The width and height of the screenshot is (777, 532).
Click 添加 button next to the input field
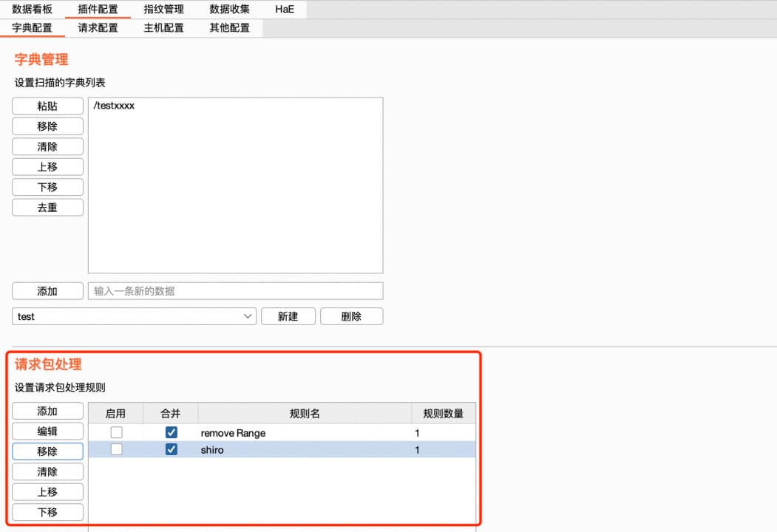coord(47,291)
